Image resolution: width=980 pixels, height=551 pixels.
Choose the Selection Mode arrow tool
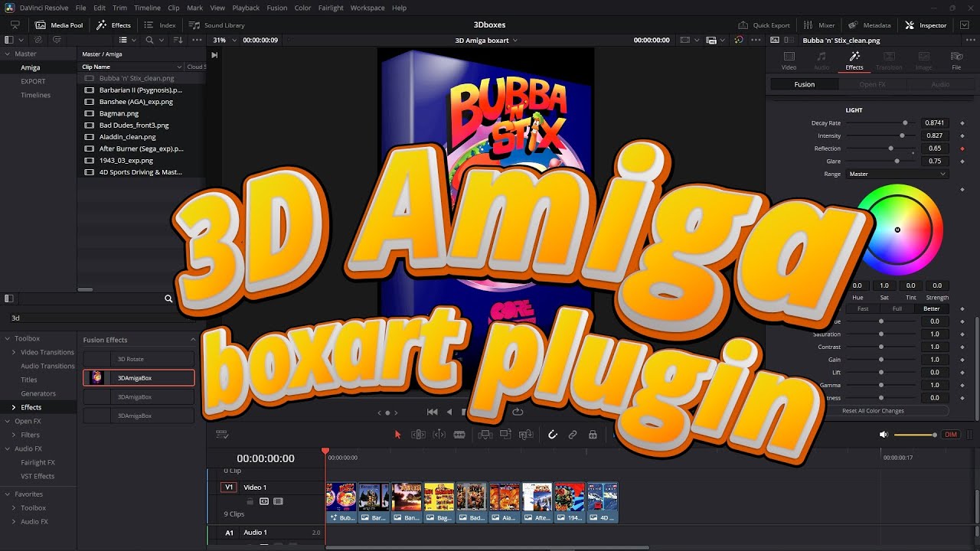[x=397, y=435]
